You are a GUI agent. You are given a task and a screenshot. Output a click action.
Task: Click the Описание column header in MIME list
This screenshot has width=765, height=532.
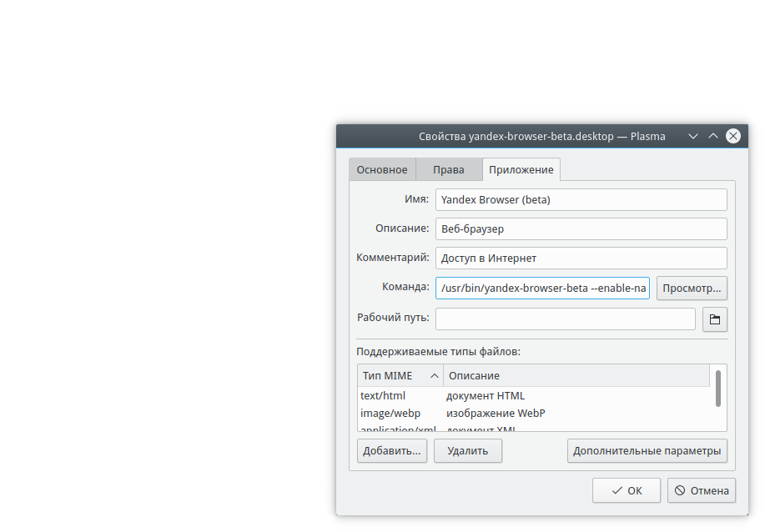coord(576,376)
